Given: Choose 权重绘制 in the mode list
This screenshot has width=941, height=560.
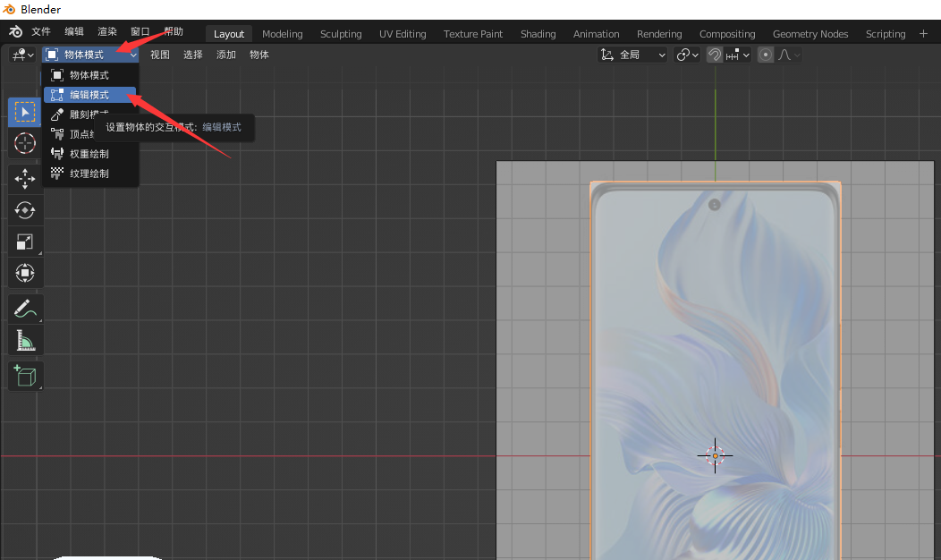Looking at the screenshot, I should point(90,154).
